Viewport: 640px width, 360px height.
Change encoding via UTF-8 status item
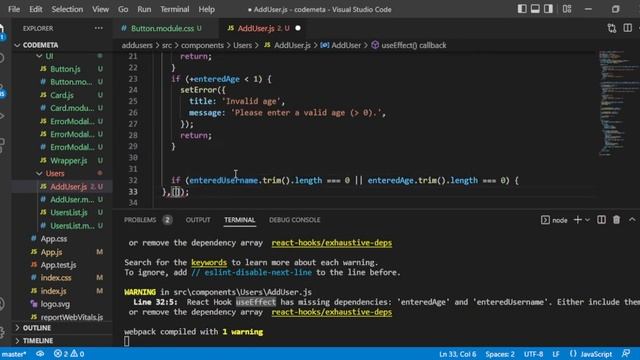pyautogui.click(x=533, y=354)
